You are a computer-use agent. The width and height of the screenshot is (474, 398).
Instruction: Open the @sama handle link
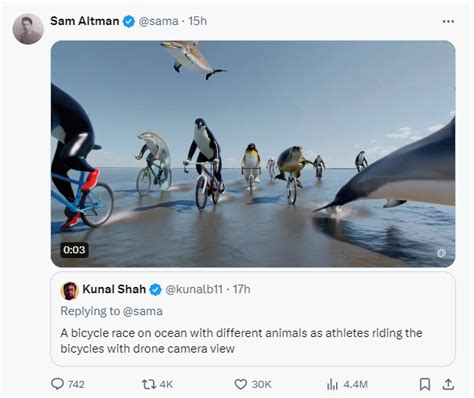(158, 21)
